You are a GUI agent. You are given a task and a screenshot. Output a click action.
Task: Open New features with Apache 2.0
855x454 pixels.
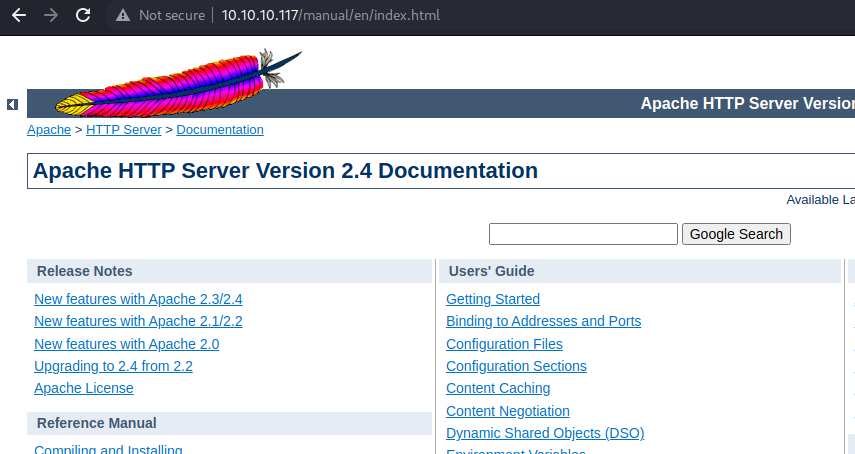pyautogui.click(x=127, y=344)
